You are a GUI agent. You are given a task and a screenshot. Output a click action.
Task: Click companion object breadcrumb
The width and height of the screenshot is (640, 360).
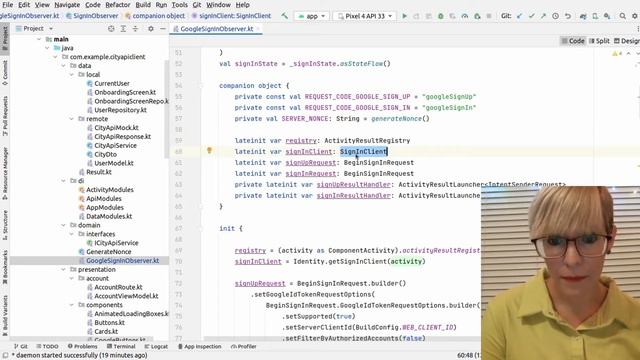click(155, 16)
